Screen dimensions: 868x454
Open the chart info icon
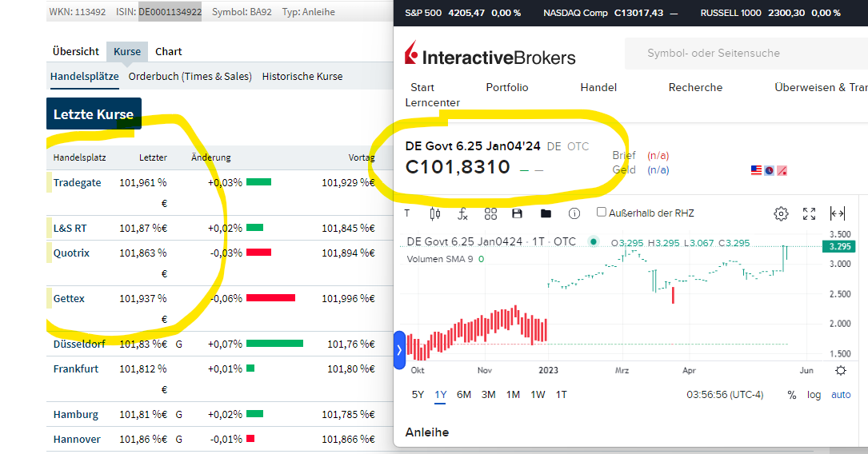pos(574,213)
